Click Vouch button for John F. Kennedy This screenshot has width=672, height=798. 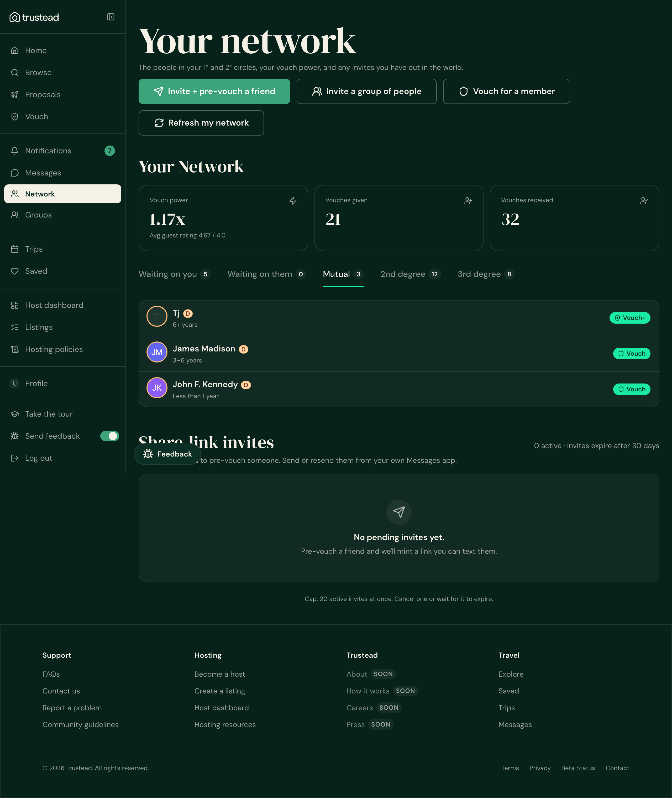tap(632, 389)
